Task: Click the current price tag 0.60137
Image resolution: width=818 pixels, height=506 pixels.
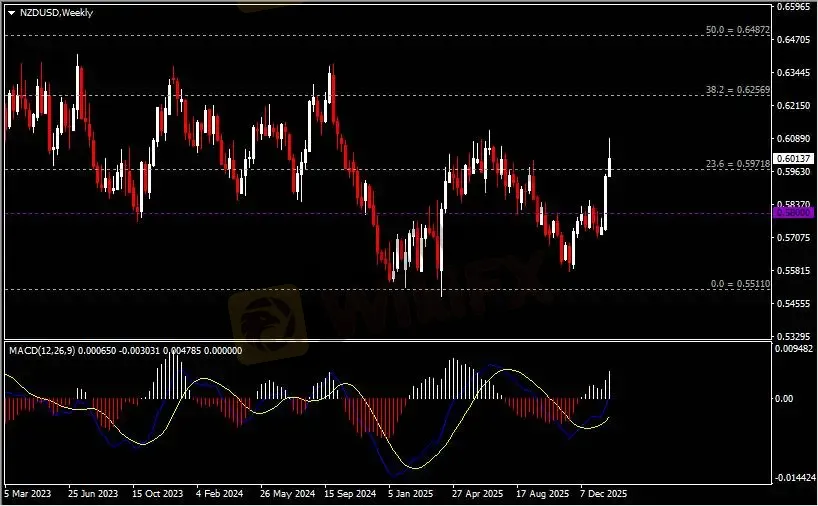Action: point(795,158)
